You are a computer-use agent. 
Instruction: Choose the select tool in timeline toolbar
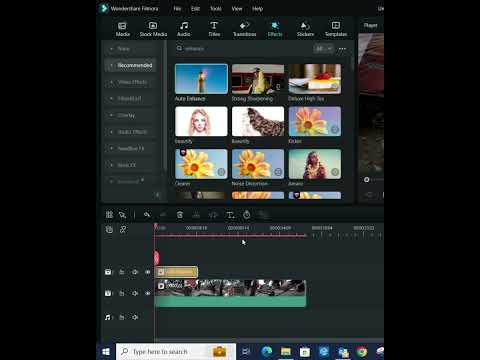click(122, 215)
